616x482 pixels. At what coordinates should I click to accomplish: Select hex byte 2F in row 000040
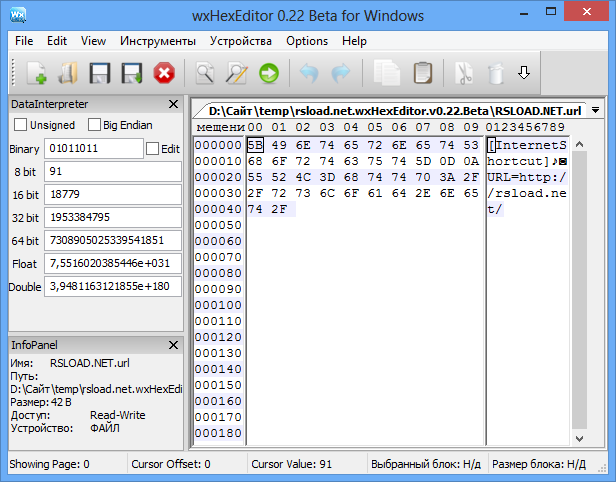tap(279, 209)
